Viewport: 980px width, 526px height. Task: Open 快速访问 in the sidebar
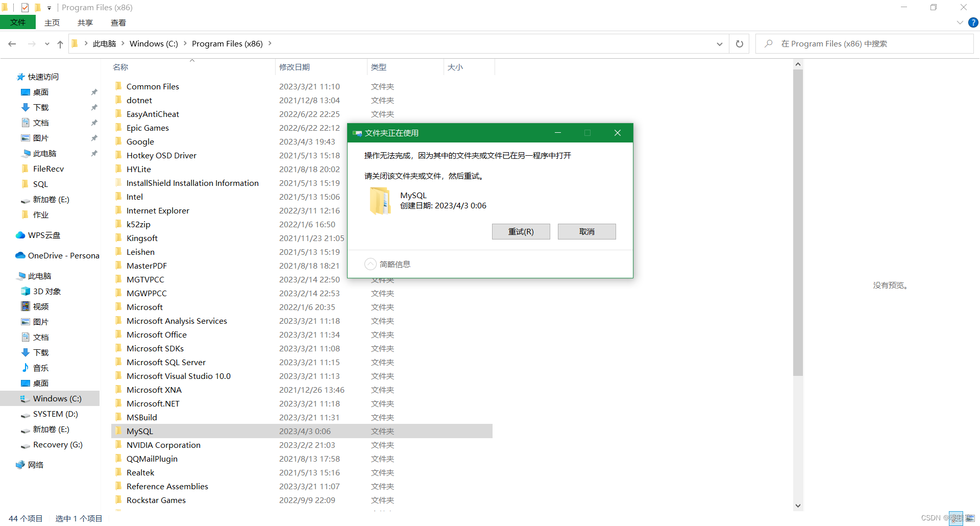(x=43, y=77)
